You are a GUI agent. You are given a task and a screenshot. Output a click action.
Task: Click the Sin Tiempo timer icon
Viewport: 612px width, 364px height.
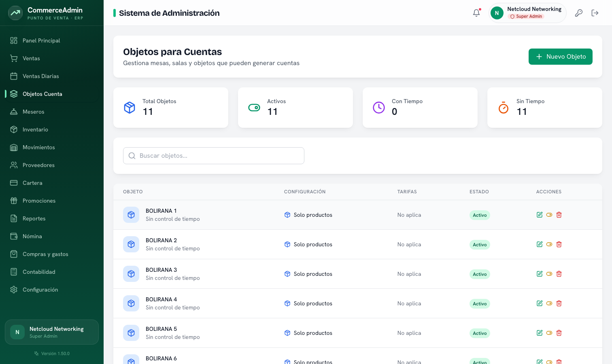coord(504,108)
